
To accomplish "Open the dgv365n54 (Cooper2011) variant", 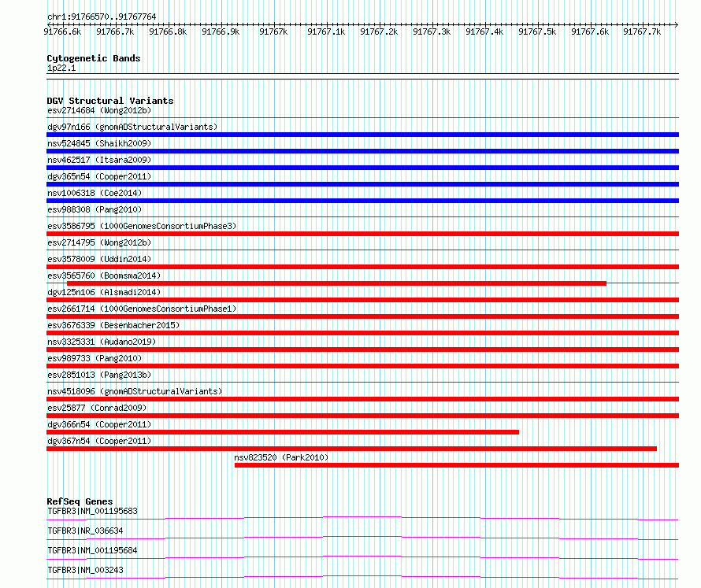I will 99,176.
